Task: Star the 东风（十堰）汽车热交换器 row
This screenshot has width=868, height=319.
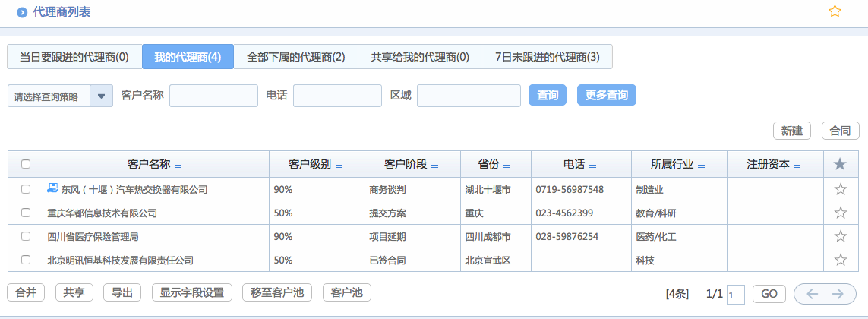Action: [840, 189]
